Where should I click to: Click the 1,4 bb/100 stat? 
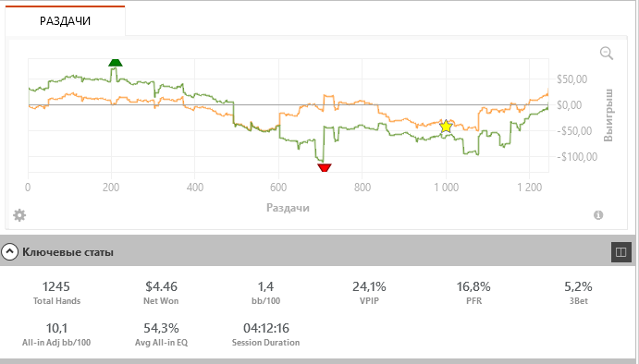[x=265, y=293]
